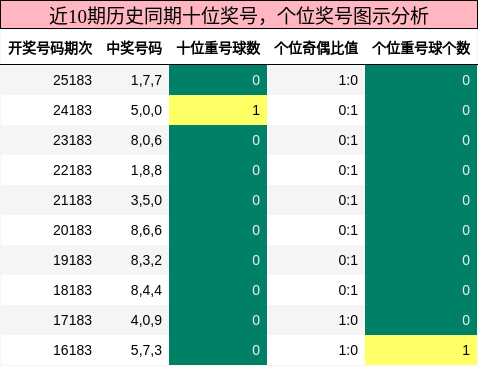Image resolution: width=478 pixels, height=366 pixels.
Task: Click green tens repeat cell in row 21183
Action: [x=218, y=200]
